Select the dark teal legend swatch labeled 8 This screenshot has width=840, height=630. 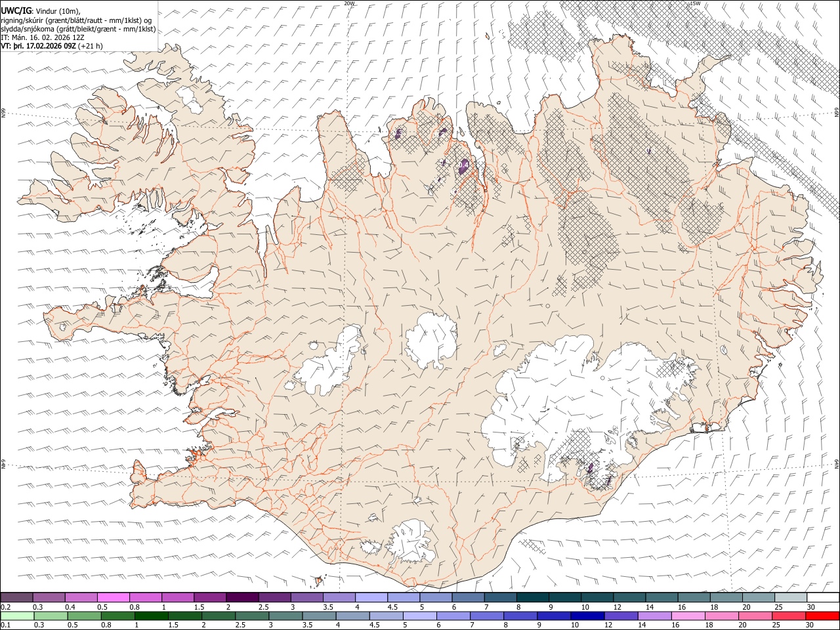[x=532, y=597]
